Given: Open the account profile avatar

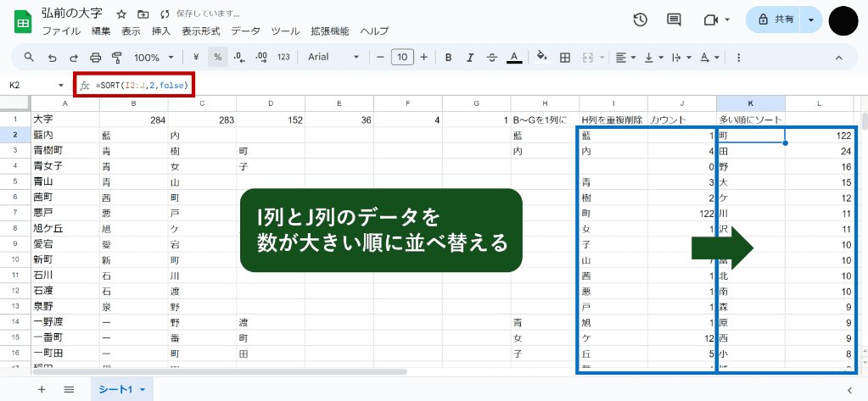Looking at the screenshot, I should click(x=843, y=20).
